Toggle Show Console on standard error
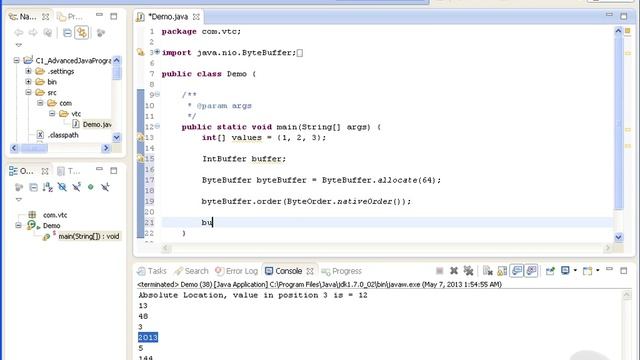The image size is (640, 360). pos(531,271)
